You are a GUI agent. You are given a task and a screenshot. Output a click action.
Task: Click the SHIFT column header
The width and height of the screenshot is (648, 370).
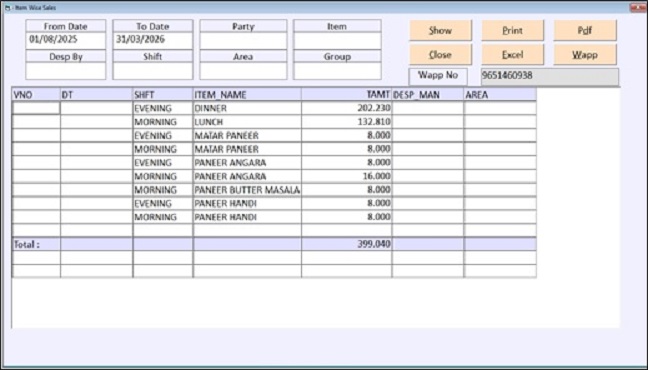point(163,95)
